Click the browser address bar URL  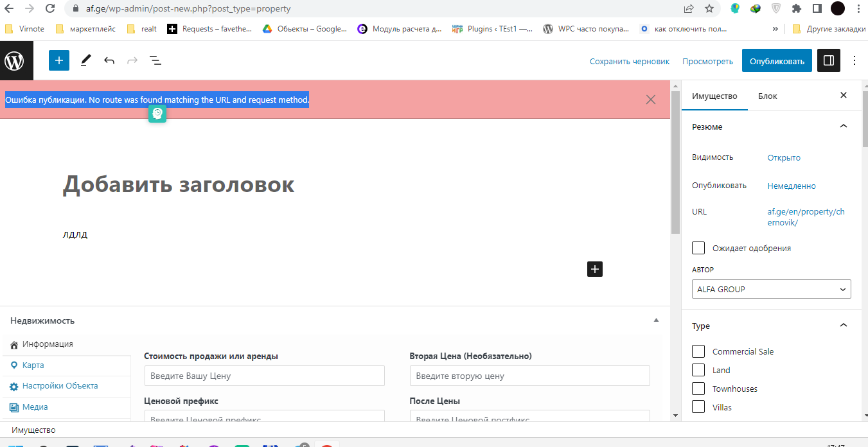[x=188, y=9]
